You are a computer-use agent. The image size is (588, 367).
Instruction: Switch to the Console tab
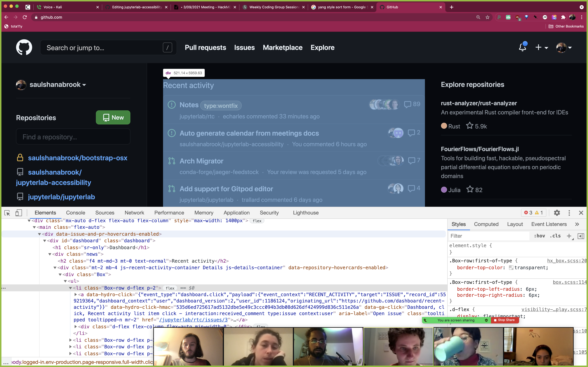coord(76,213)
